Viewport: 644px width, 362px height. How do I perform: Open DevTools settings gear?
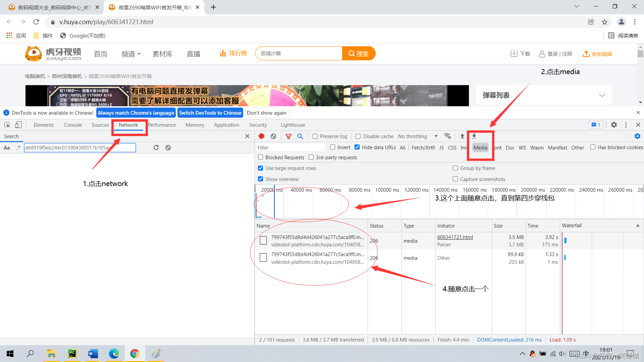(x=614, y=125)
